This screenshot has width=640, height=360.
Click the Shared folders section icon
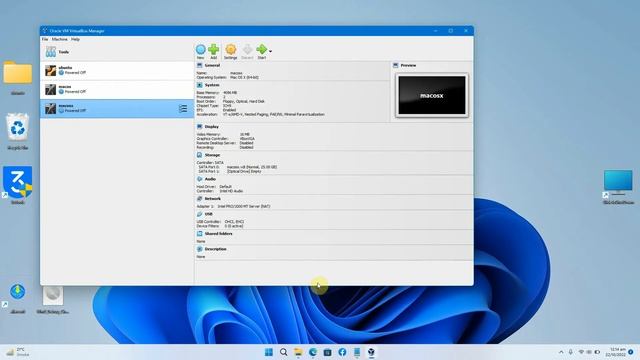(x=200, y=234)
